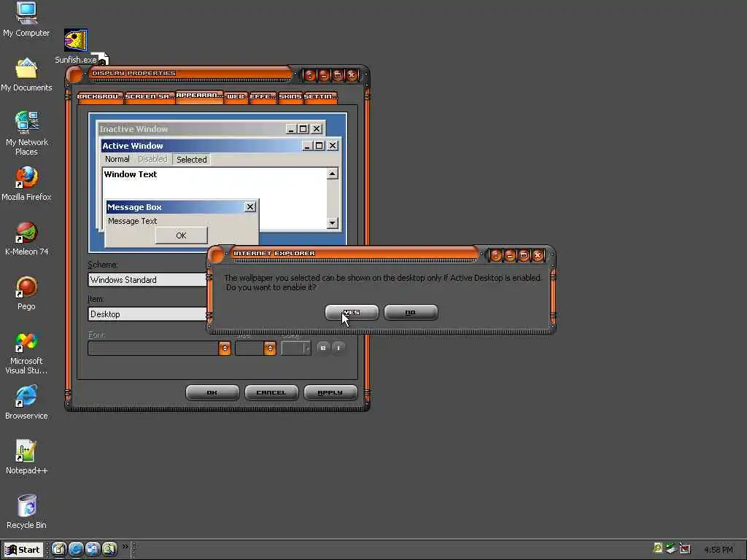
Task: Maximize the Internet Explorer dialog
Action: (524, 256)
